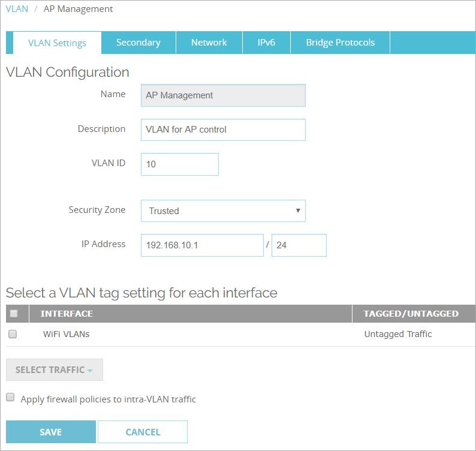Click the subnet mask field showing 24

(x=299, y=245)
